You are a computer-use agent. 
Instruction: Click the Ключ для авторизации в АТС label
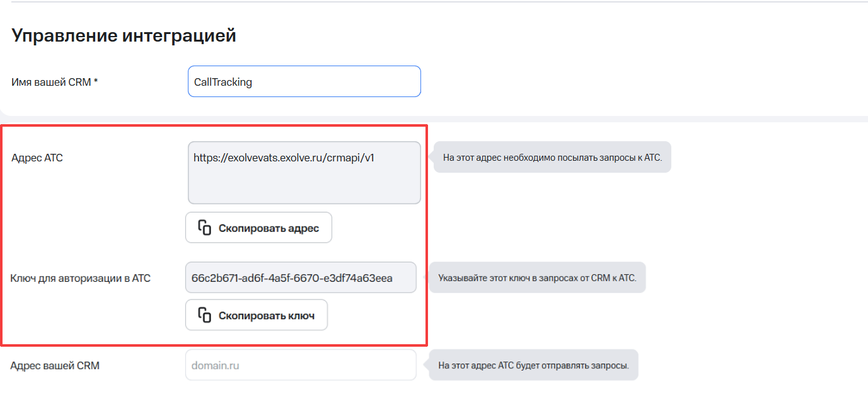[81, 278]
